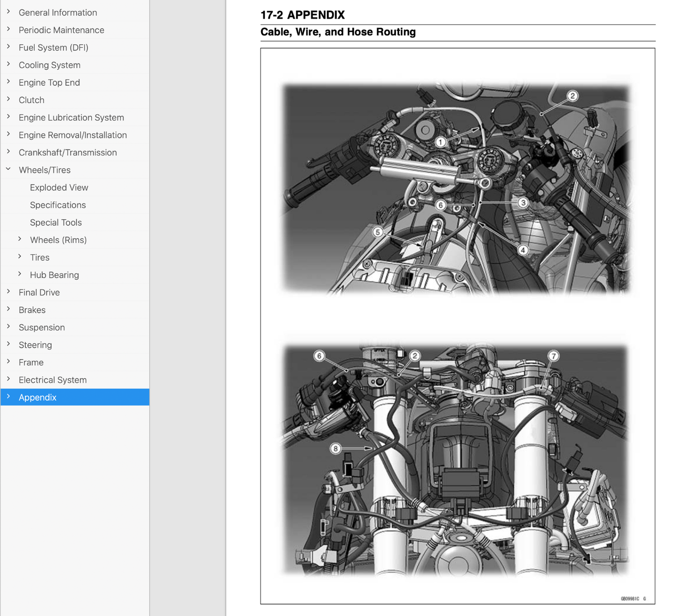This screenshot has width=676, height=616.
Task: Click callout number 5 in upper diagram
Action: 378,232
